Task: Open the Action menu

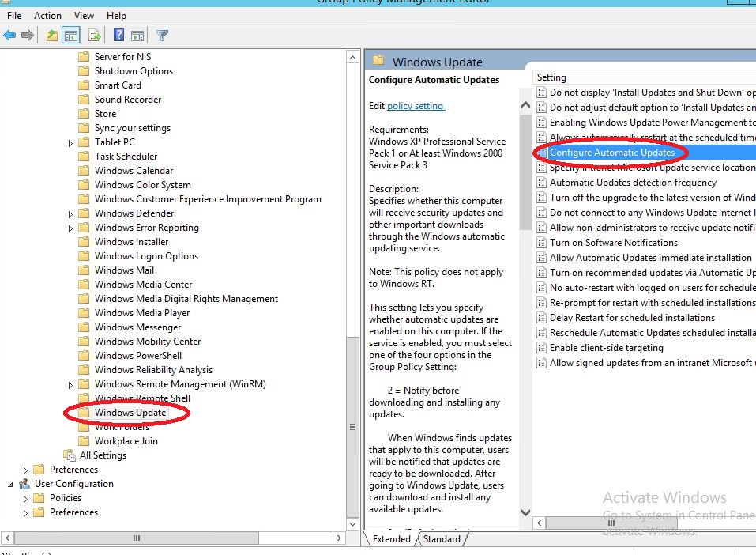Action: (47, 15)
